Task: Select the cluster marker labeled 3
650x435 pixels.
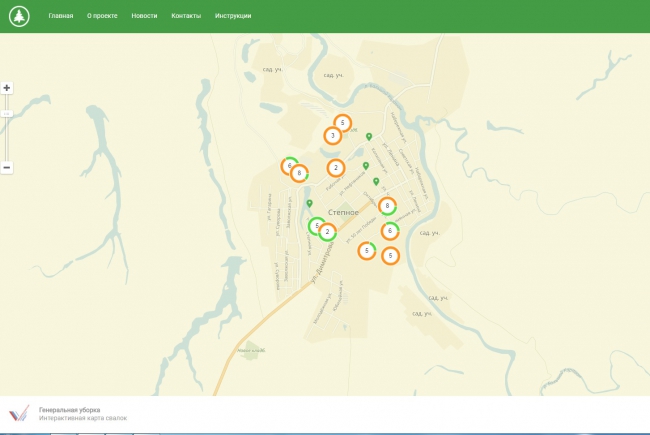Action: click(332, 136)
